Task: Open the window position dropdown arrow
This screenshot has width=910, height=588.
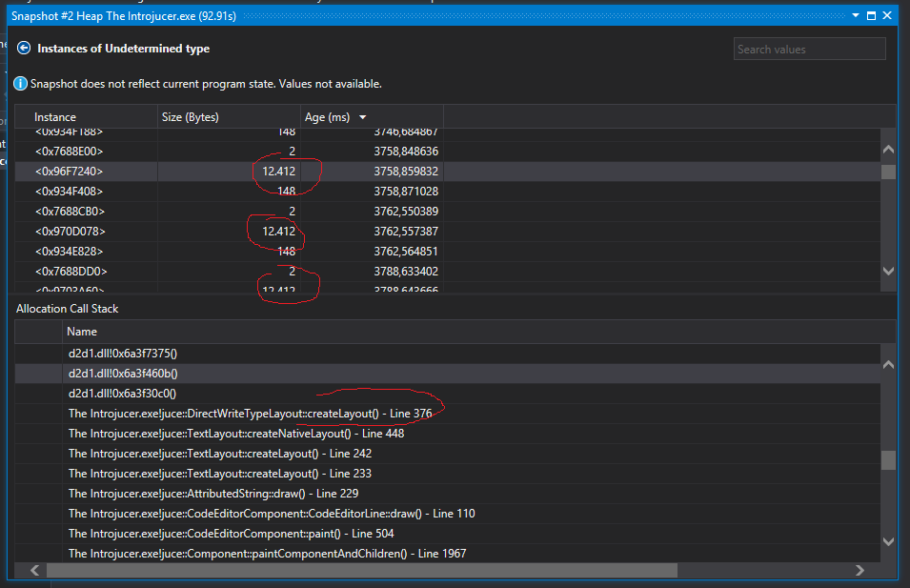Action: tap(856, 15)
